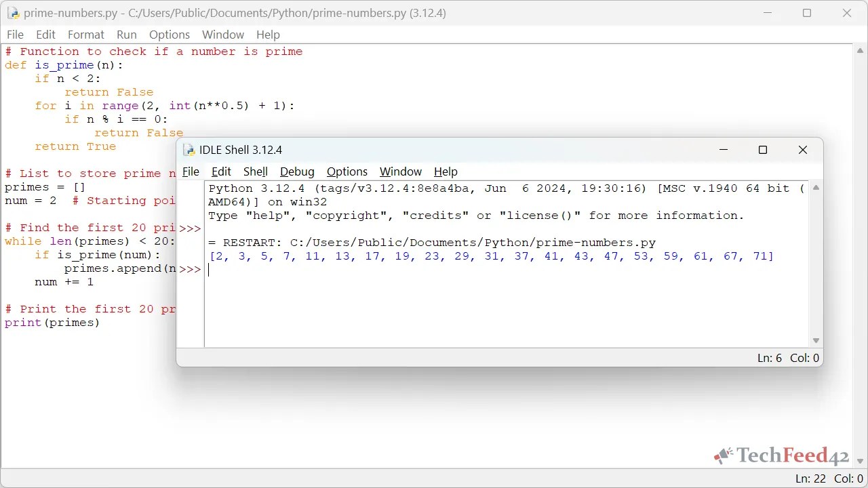Click the last '>>>' prompt in shell
Screen dimensions: 868x488
coord(190,270)
